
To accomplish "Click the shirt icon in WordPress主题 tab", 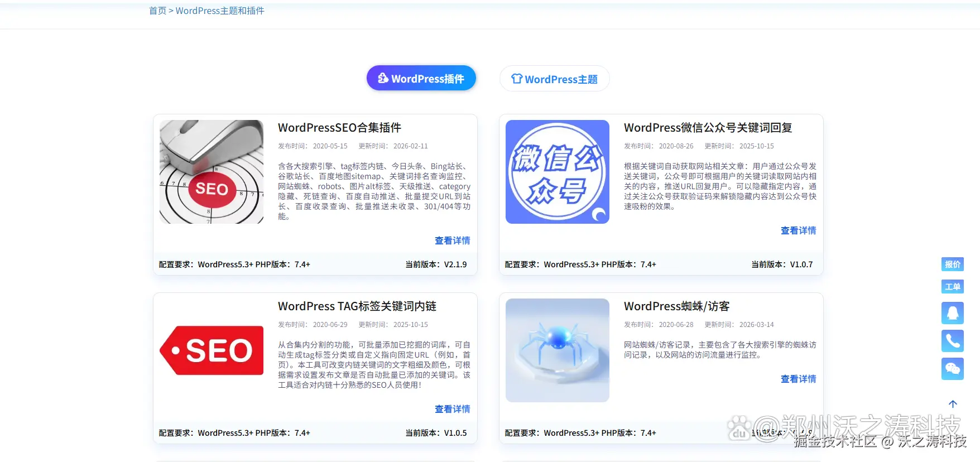I will coord(517,79).
